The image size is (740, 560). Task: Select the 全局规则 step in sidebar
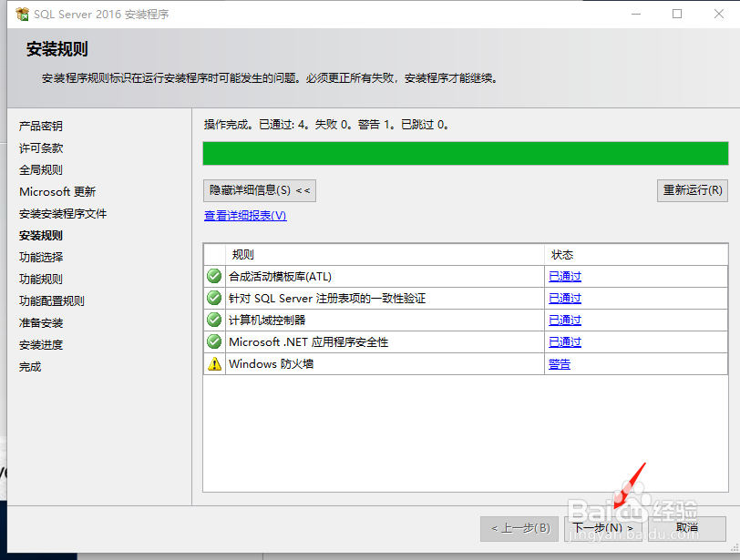(x=41, y=169)
